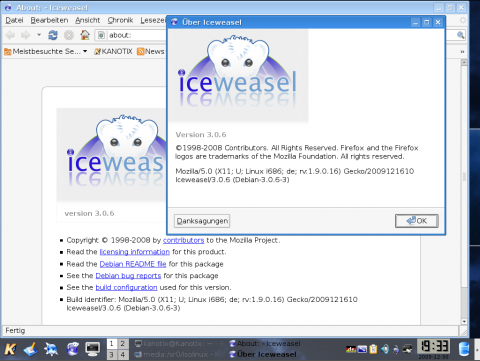Click the Über Iceweasel dialog title icon
Screen dimensions: 480x361
click(x=174, y=22)
